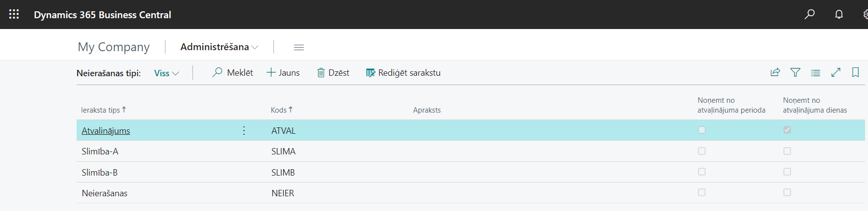Image resolution: width=868 pixels, height=211 pixels.
Task: Click the list view layout icon
Action: point(815,73)
